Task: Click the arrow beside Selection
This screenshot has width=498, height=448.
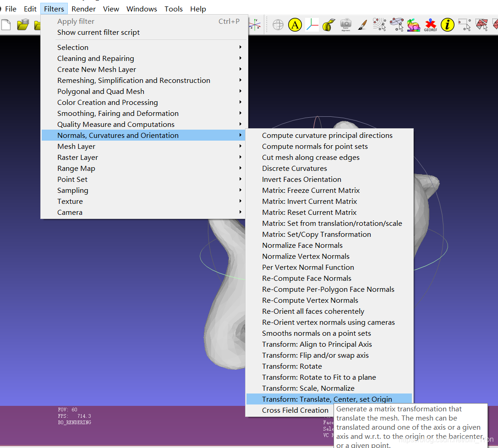Action: 241,47
